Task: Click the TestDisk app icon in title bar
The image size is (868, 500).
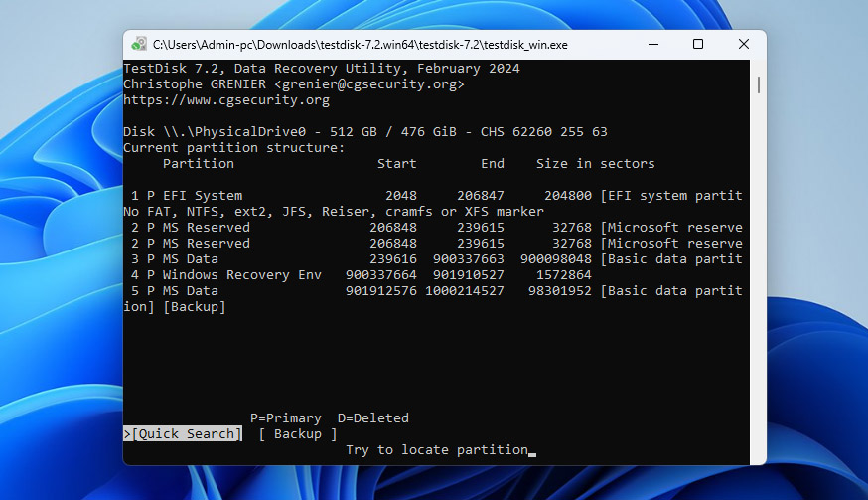Action: pyautogui.click(x=139, y=45)
